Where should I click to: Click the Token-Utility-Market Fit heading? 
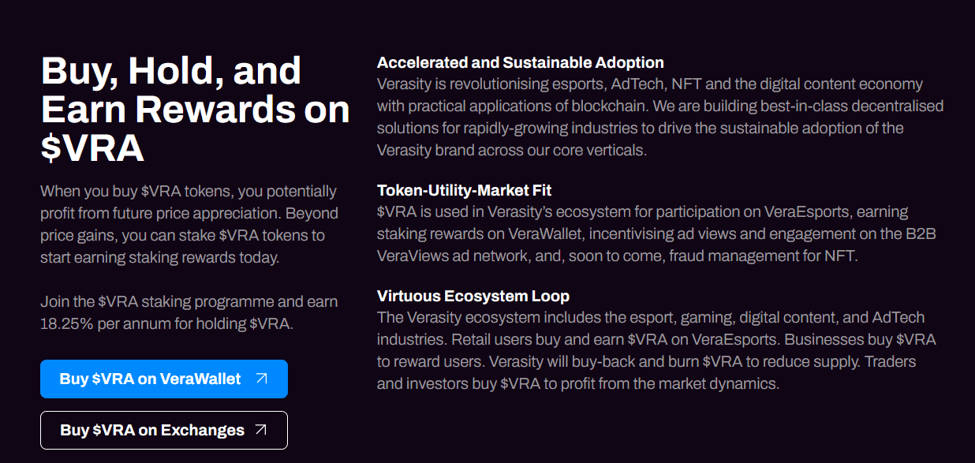(x=464, y=190)
